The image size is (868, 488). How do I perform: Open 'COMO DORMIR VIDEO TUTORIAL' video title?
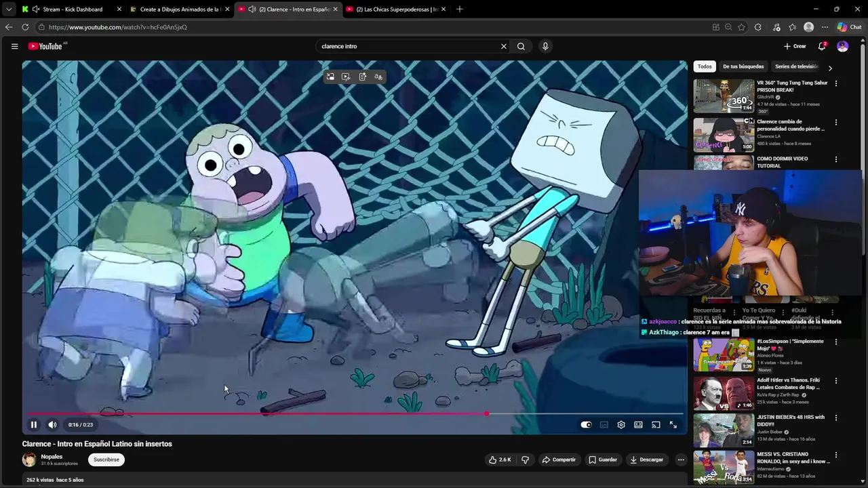(x=783, y=162)
